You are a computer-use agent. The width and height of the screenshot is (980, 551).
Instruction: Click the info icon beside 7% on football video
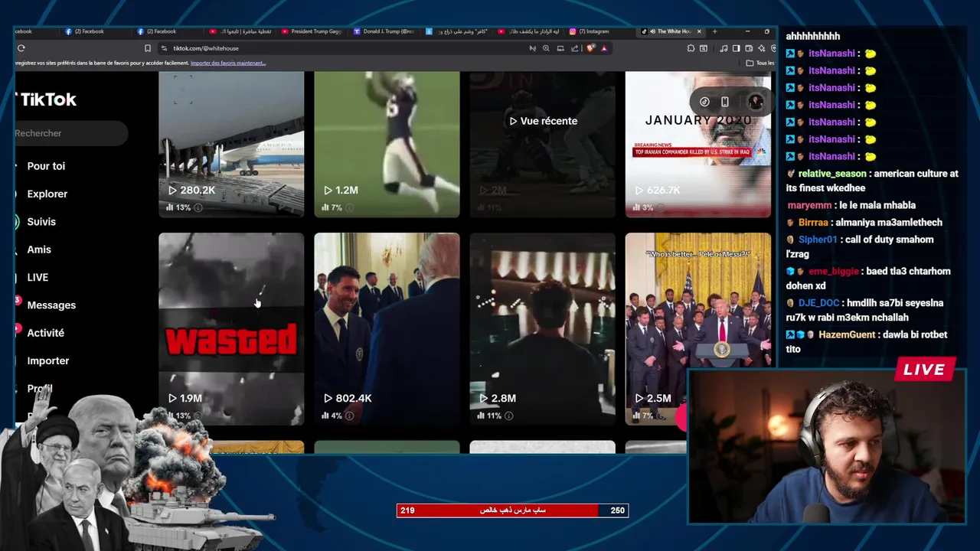(x=348, y=207)
